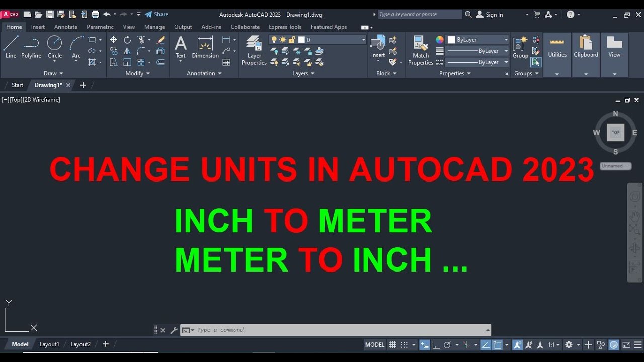Click the white color swatch in layer dropdown
Viewport: 644px width, 362px height.
pos(301,40)
